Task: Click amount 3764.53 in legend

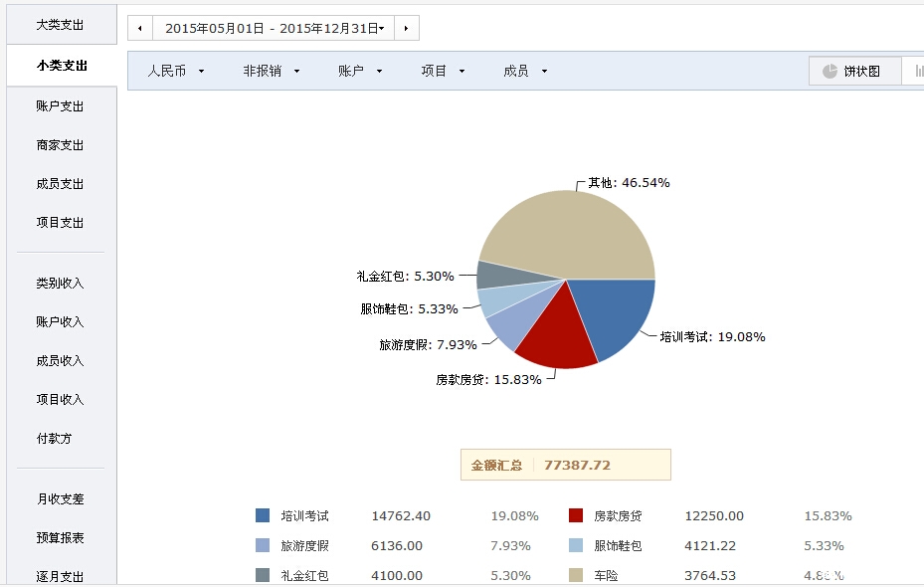Action: tap(710, 575)
